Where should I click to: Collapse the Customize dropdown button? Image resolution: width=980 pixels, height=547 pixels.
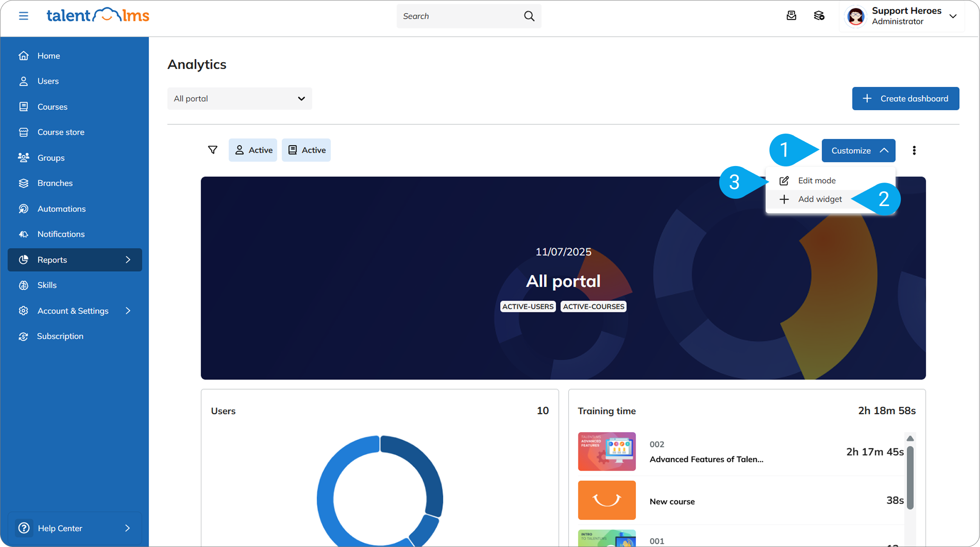pos(858,150)
